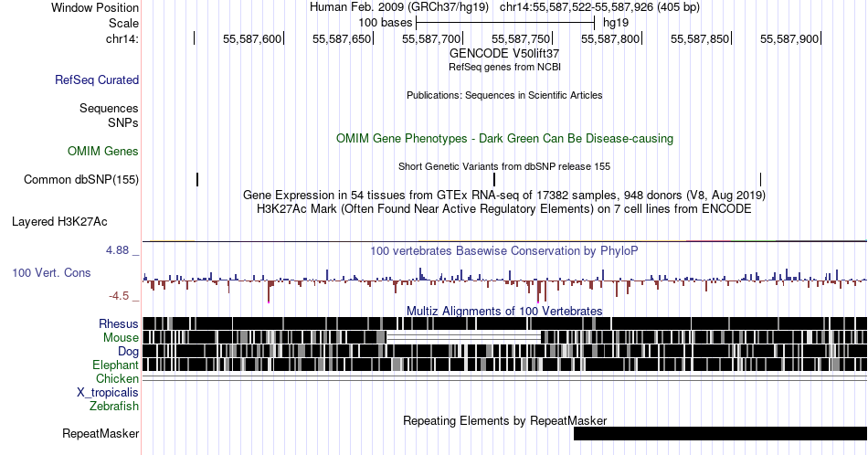Click the RepeatMasker track label
Image resolution: width=868 pixels, height=455 pixels.
pos(101,433)
